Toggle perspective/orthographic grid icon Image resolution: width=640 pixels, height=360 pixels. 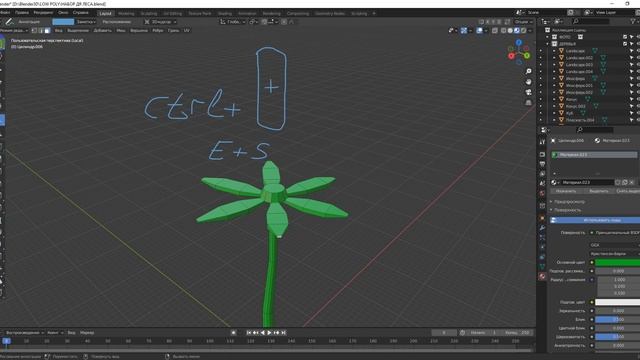coord(529,102)
